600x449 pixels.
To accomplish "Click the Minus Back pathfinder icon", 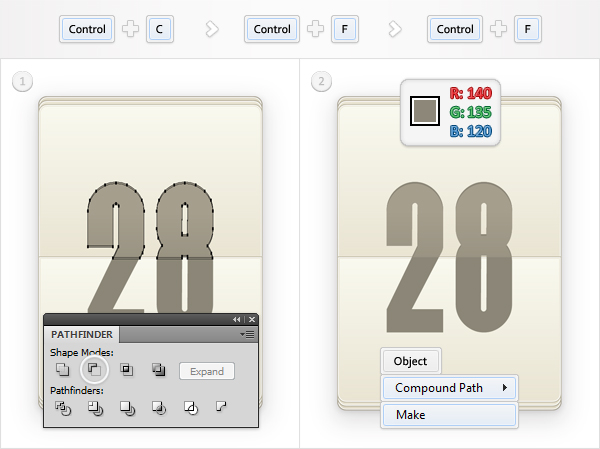I will [221, 406].
